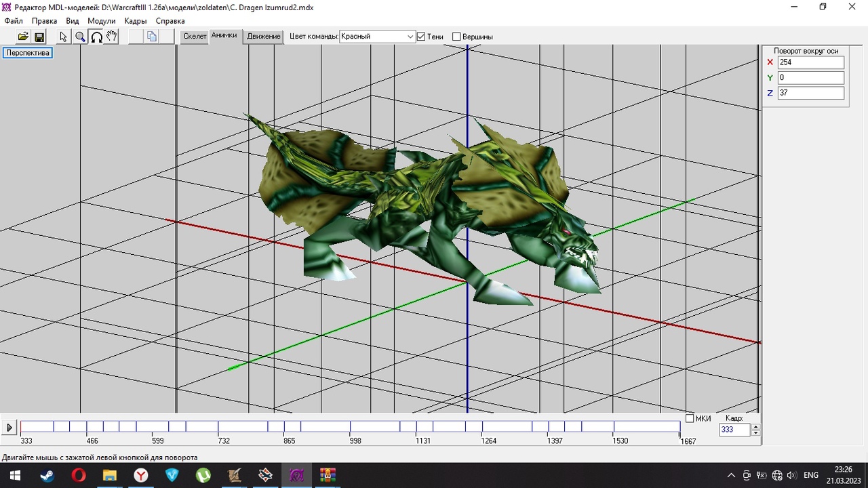Toggle the Тени shadows checkbox
The image size is (868, 488).
(x=421, y=37)
